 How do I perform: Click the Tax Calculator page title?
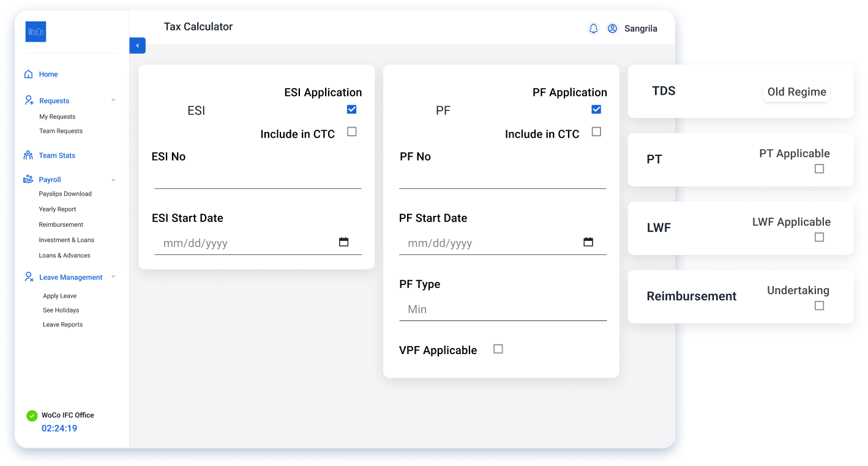198,27
